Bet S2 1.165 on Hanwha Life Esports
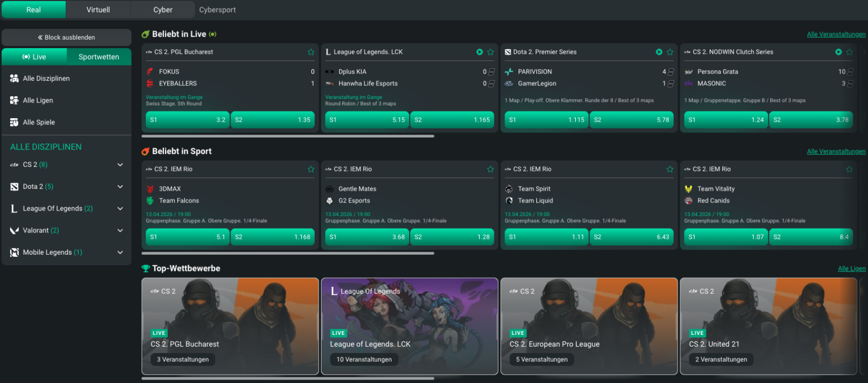This screenshot has width=868, height=383. point(452,120)
